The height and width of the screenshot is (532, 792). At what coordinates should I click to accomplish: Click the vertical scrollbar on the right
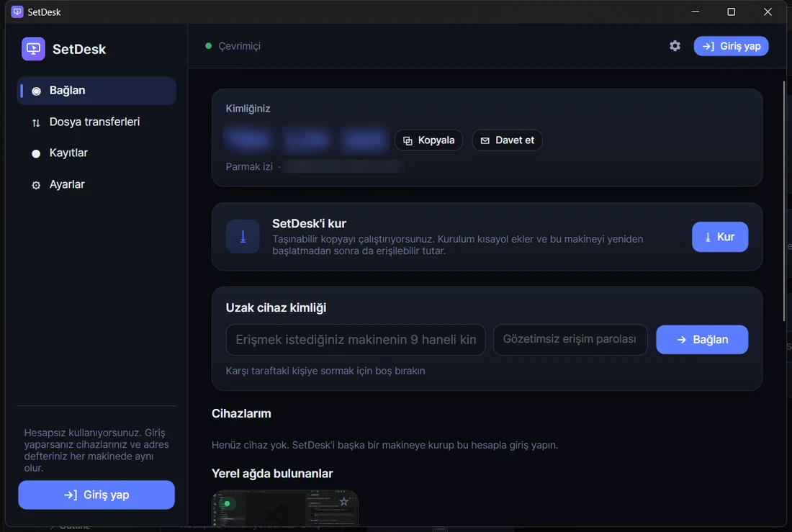pos(784,201)
